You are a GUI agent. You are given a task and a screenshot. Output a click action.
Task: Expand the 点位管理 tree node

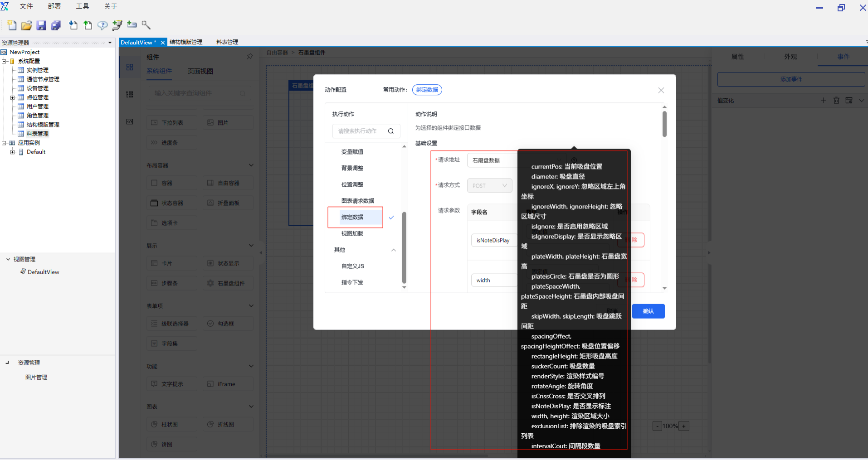click(x=13, y=97)
